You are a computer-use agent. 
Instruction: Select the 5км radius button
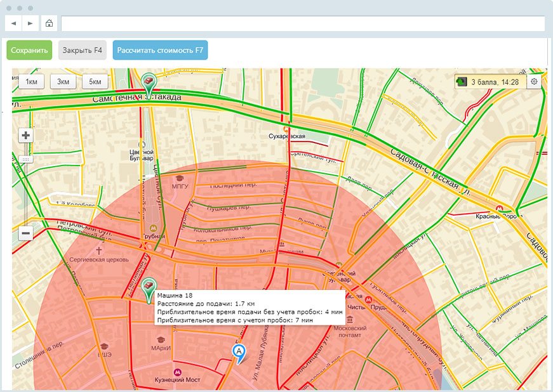point(95,82)
